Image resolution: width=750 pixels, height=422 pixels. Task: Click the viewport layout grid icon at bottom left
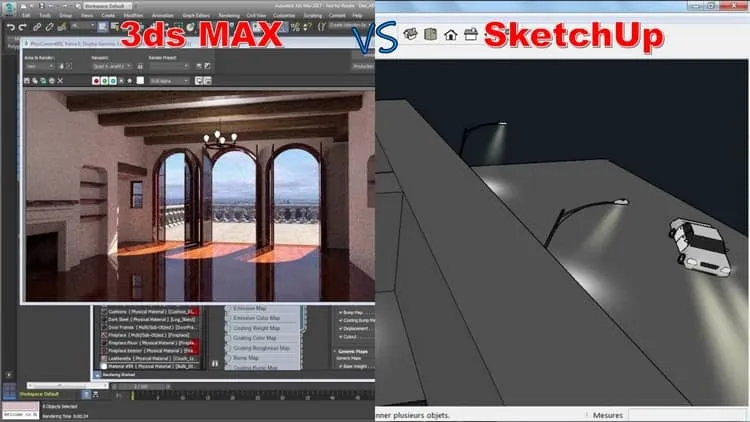point(10,391)
